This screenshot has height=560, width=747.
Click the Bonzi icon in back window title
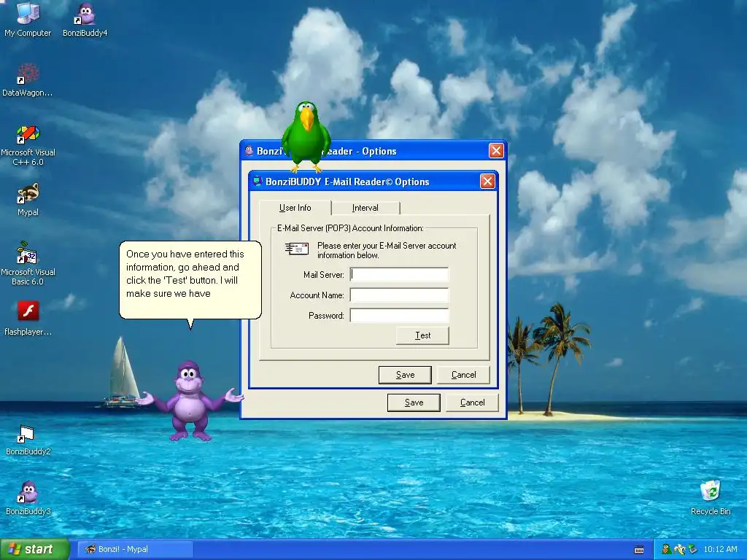pos(249,151)
